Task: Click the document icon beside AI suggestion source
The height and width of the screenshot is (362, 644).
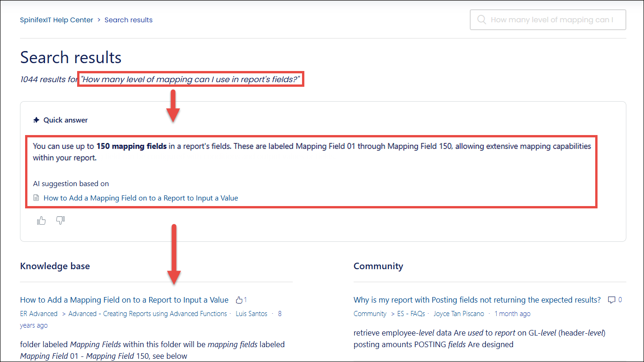Action: pos(36,198)
